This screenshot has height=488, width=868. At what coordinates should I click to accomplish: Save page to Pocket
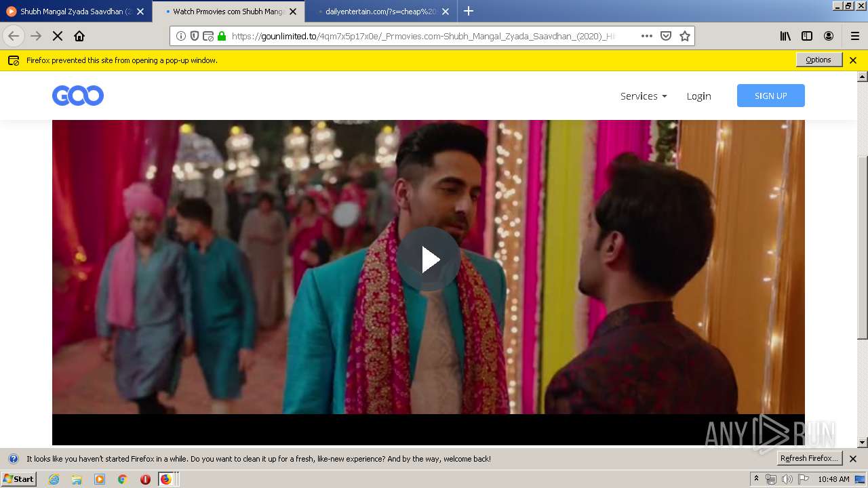(666, 36)
